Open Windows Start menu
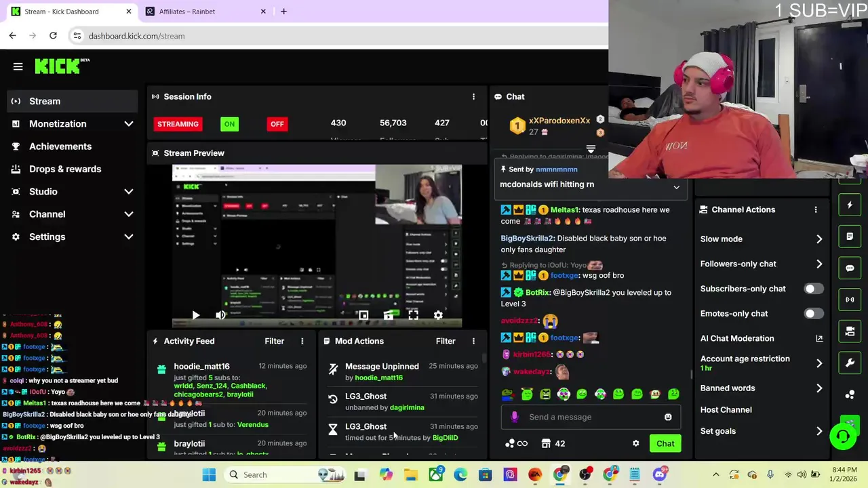This screenshot has width=868, height=488. [209, 474]
